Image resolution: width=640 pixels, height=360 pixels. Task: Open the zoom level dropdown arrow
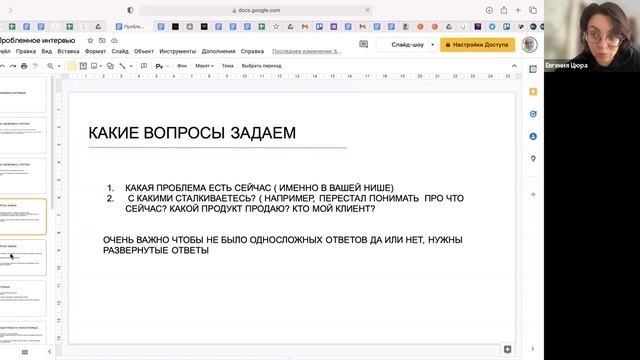point(59,66)
